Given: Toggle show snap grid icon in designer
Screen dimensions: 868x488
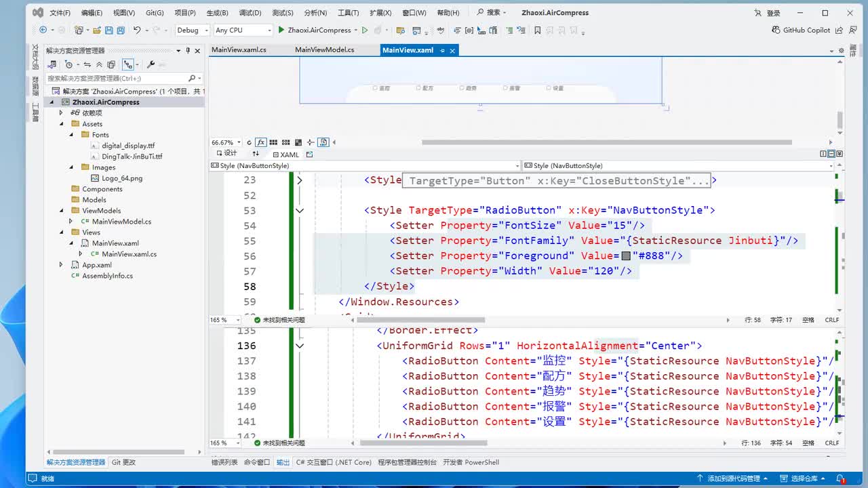Looking at the screenshot, I should 274,142.
